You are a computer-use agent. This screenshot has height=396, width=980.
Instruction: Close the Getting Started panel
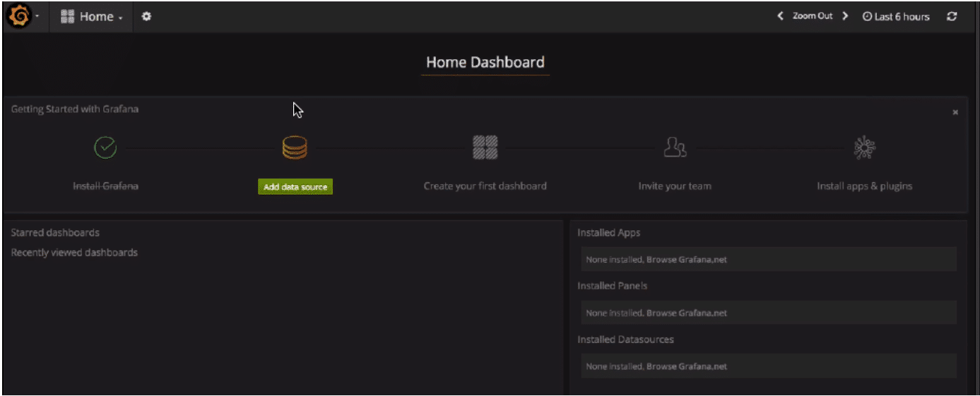[x=955, y=112]
